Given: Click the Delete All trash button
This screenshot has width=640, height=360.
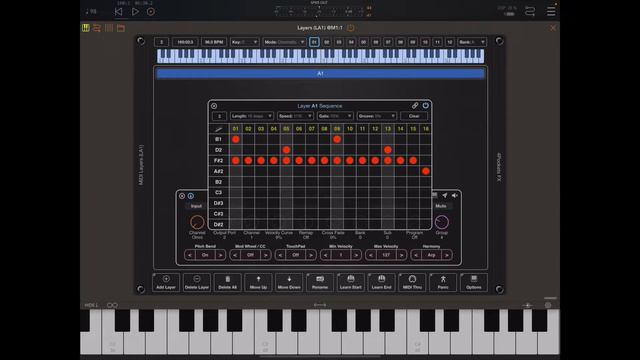Looking at the screenshot, I should pos(227,282).
